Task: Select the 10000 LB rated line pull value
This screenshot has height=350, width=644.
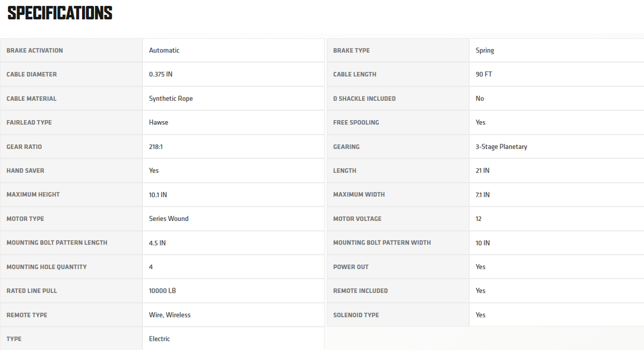Action: click(x=163, y=291)
